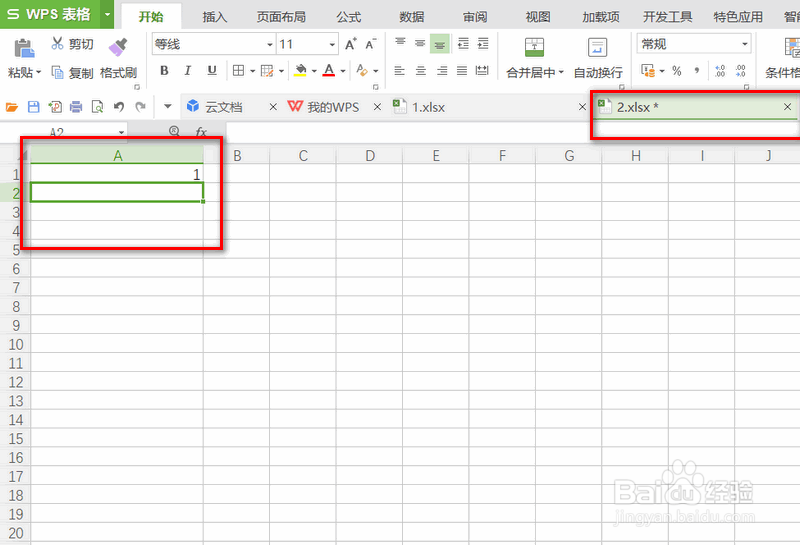This screenshot has width=800, height=545.
Task: Expand 合并居中 merge options arrow
Action: [561, 72]
